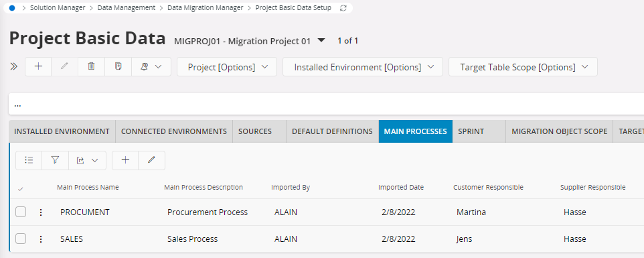The image size is (644, 258).
Task: Click the 'Procurement Process' description cell
Action: pos(208,212)
